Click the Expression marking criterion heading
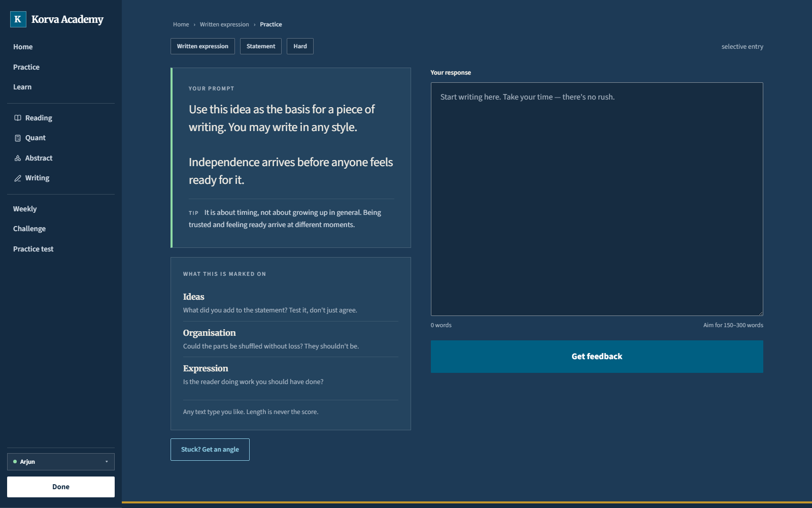Image resolution: width=812 pixels, height=508 pixels. [x=206, y=368]
